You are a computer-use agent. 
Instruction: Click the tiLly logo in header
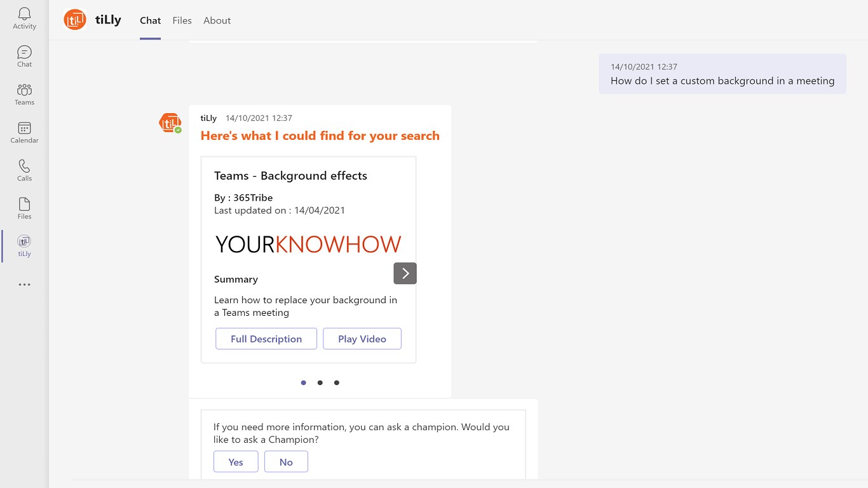coord(75,20)
